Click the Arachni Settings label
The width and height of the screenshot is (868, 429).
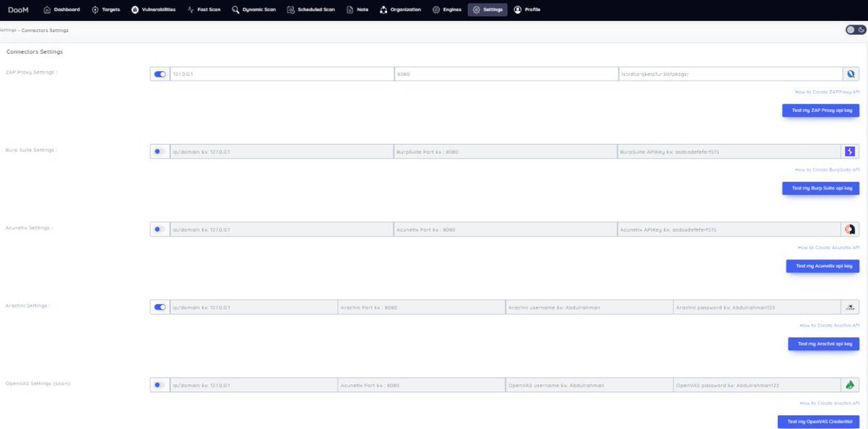[28, 305]
